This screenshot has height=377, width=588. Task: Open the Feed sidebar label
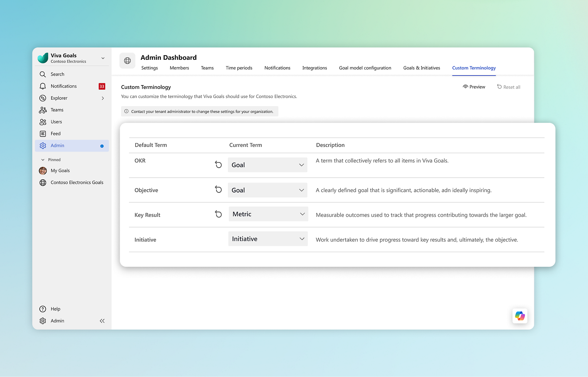(56, 134)
